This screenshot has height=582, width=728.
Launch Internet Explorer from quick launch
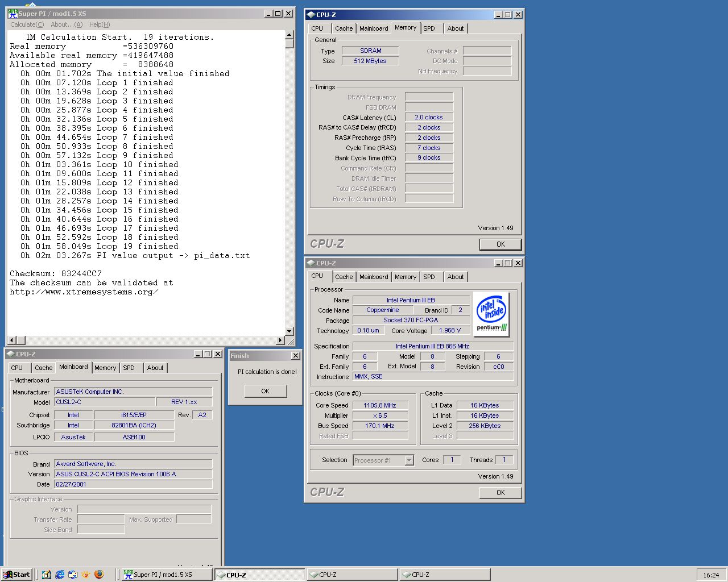60,575
